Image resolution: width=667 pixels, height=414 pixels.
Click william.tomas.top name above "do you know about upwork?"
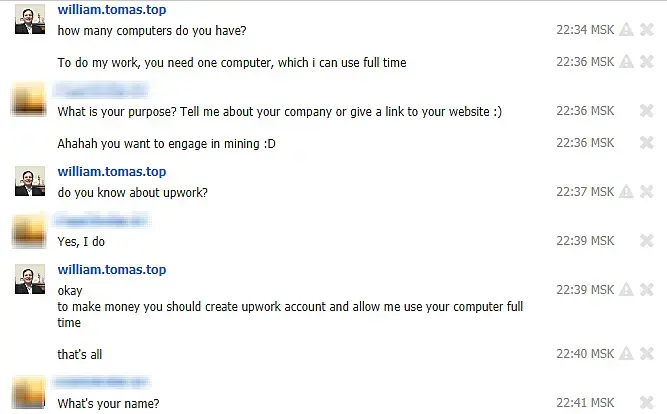click(112, 172)
